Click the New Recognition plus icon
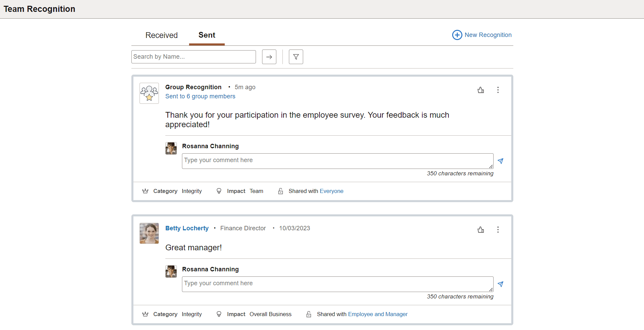The height and width of the screenshot is (330, 644). point(457,35)
